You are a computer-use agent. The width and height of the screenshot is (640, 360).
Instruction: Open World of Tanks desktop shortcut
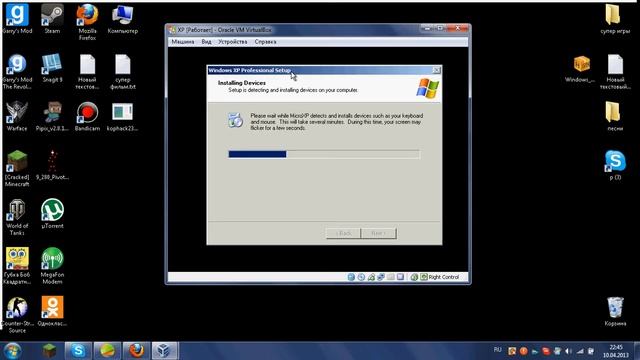17,217
